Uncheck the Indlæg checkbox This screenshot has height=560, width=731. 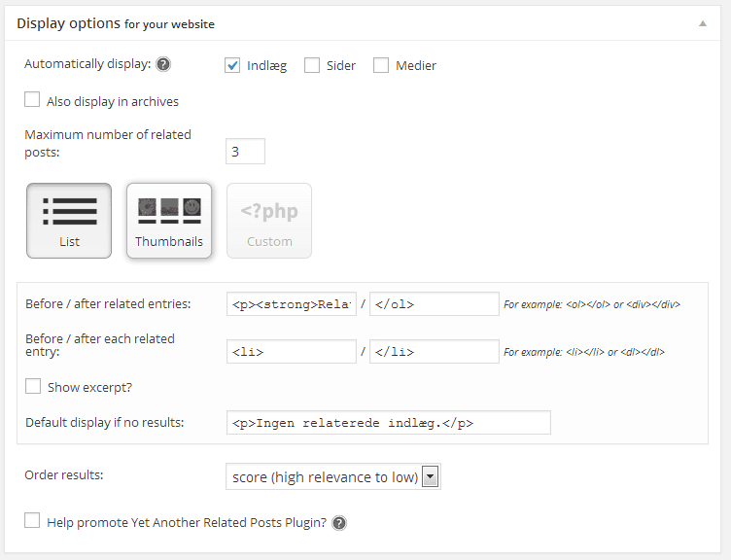pos(232,65)
